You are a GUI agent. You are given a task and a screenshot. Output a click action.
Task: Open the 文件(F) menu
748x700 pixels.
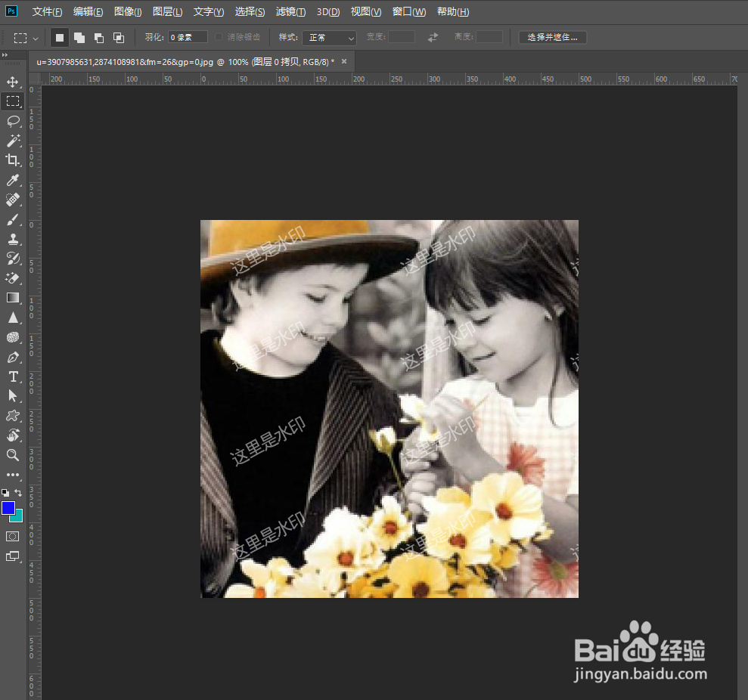47,12
